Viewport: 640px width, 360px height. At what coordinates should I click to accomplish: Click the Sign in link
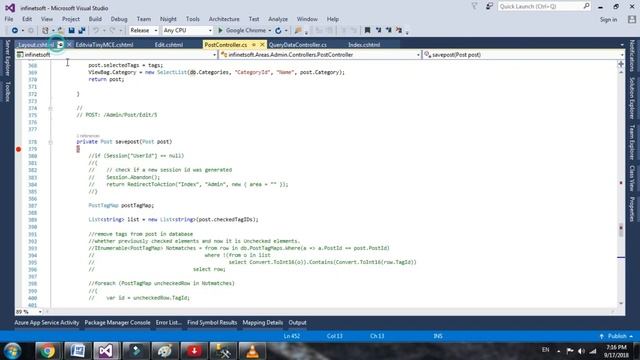coord(608,20)
